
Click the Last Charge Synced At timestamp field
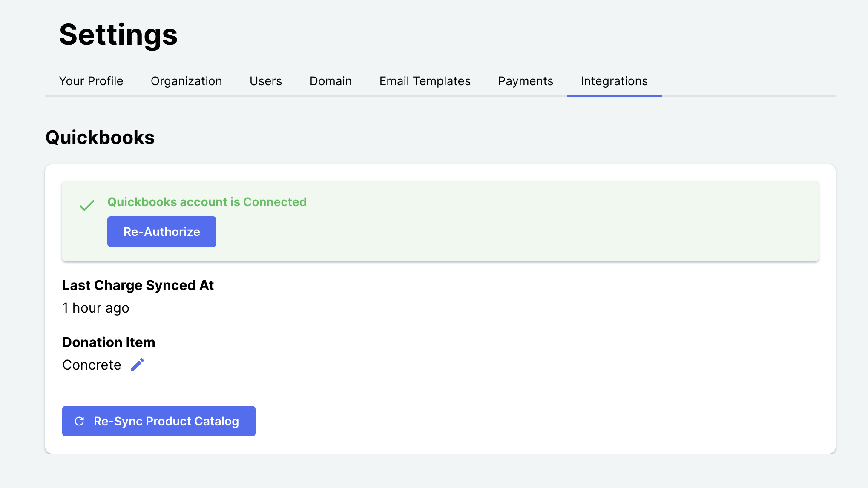[95, 307]
